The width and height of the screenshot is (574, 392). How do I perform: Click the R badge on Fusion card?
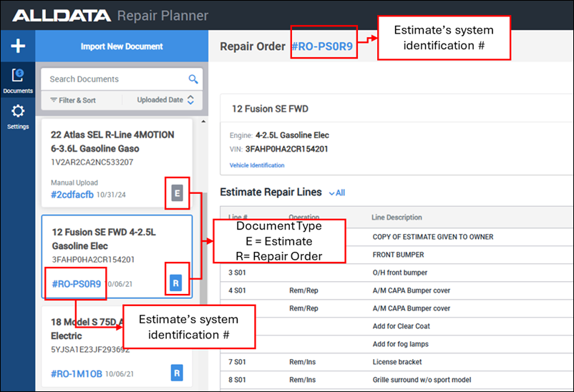pos(176,283)
